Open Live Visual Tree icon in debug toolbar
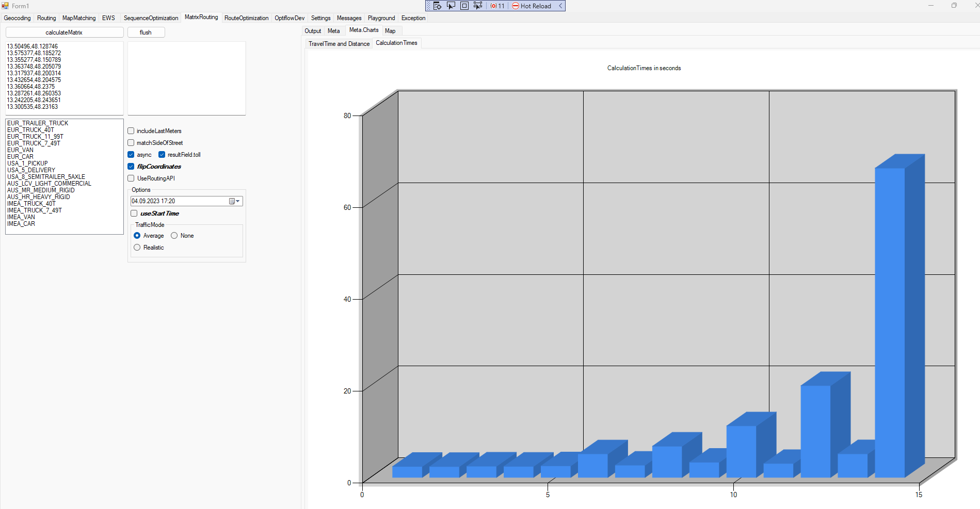Viewport: 980px width, 509px height. [437, 6]
